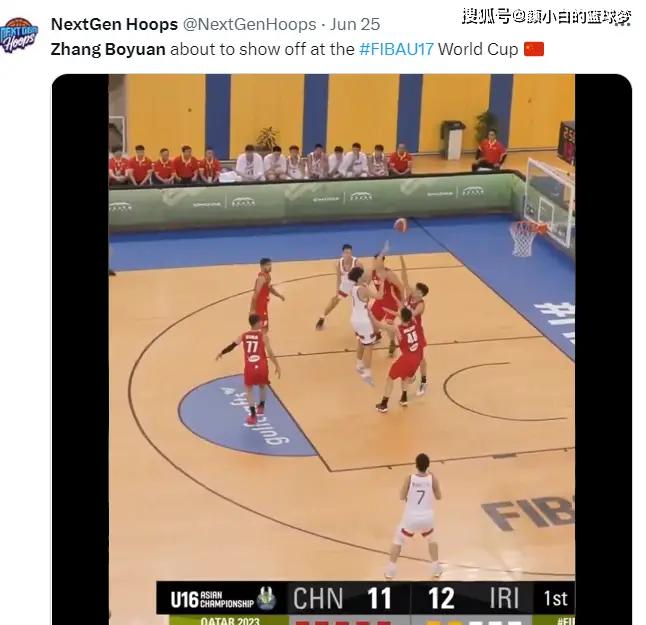Click the player wearing number 7
Viewport: 646px width, 625px height.
pos(418,515)
